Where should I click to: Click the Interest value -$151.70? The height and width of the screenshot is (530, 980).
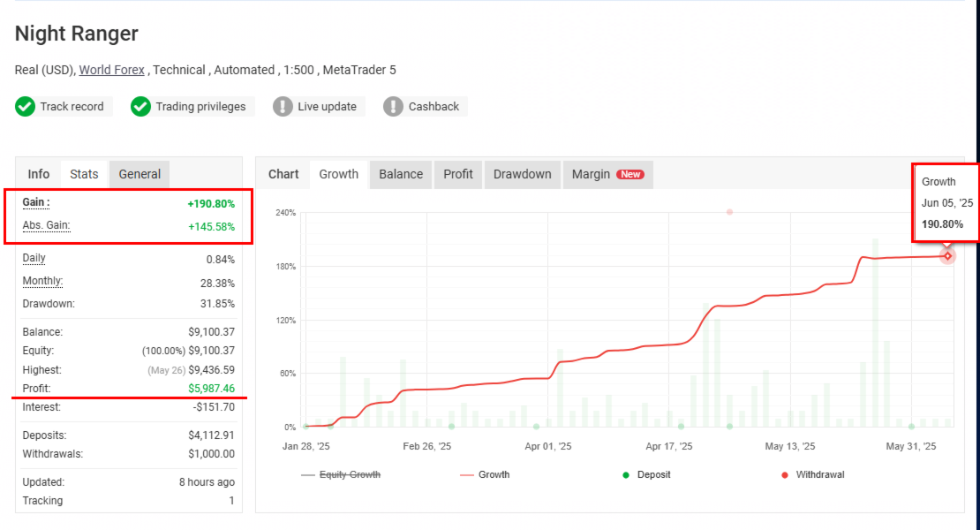tap(214, 407)
